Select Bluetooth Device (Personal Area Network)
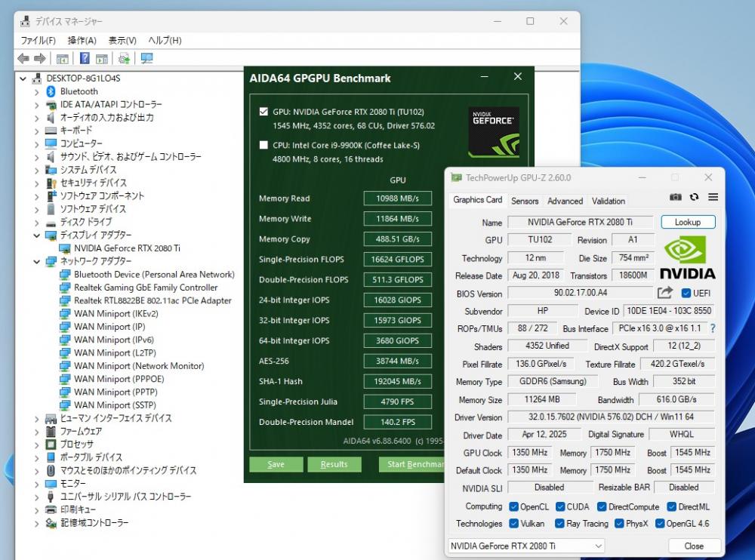 pos(154,275)
